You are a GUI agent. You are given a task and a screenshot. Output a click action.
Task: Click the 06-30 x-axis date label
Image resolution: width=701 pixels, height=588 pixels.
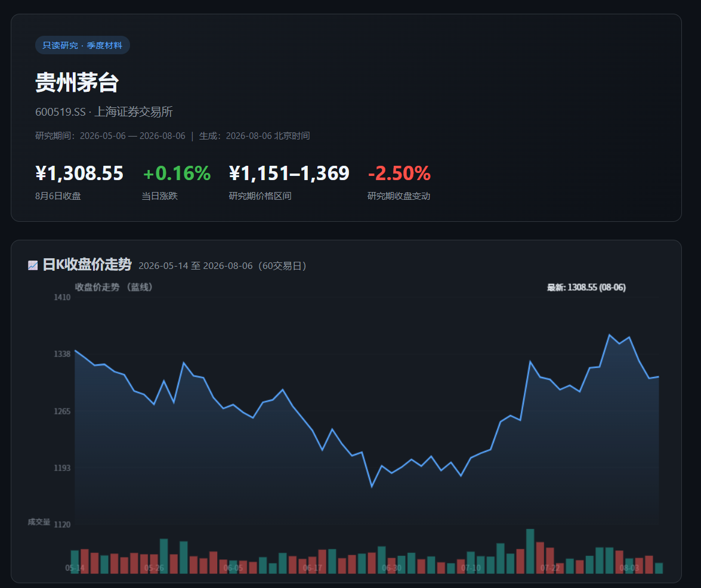391,568
